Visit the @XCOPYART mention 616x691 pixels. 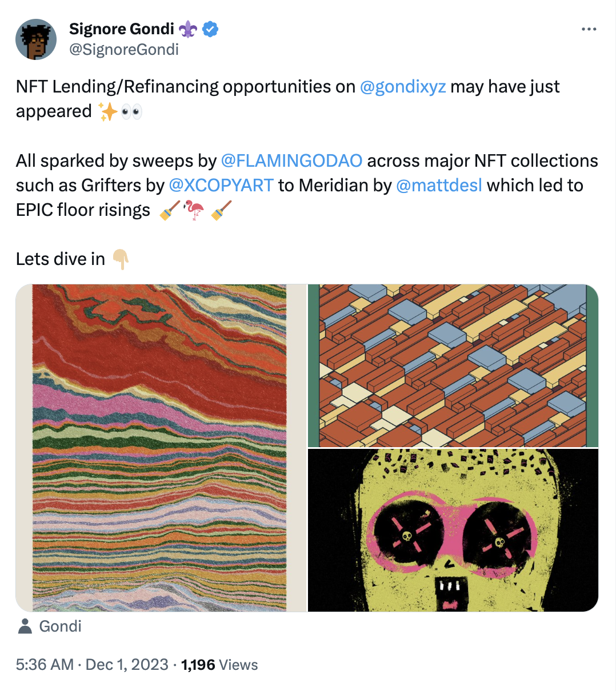pos(221,186)
